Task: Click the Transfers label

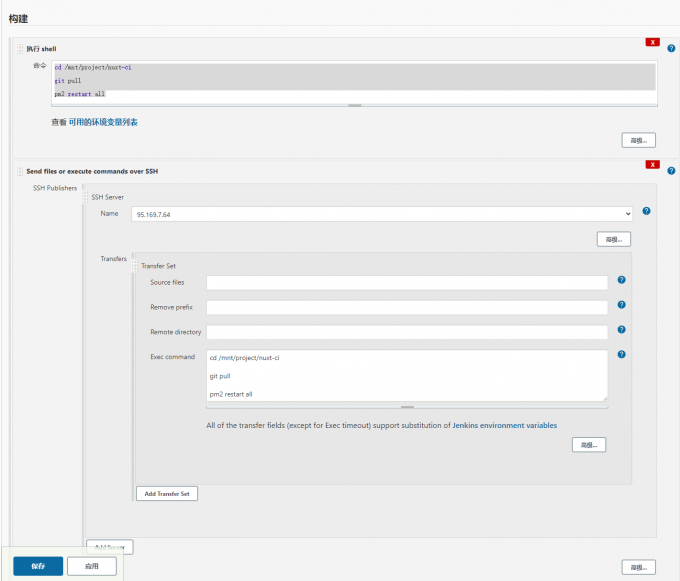Action: tap(114, 258)
